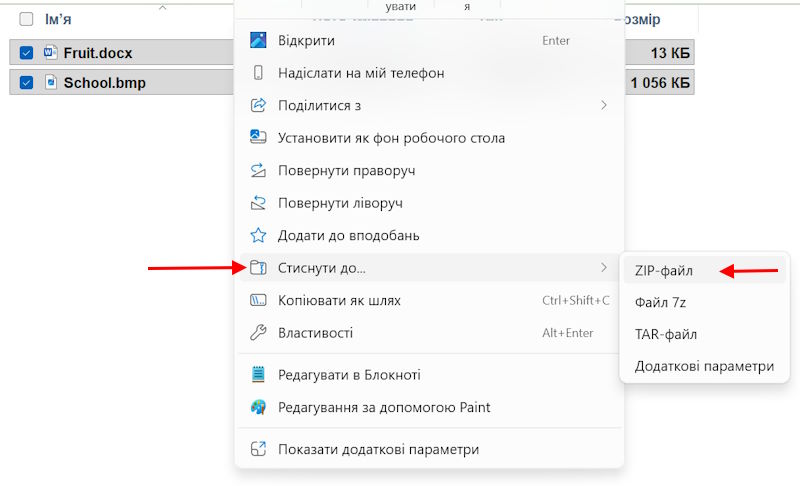Uncheck the Fruit.docx checkbox
Viewport: 800px width, 486px height.
point(27,53)
